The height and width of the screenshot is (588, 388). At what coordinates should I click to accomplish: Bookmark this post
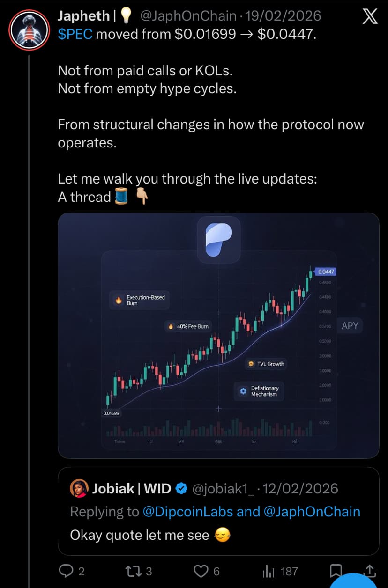[x=336, y=571]
